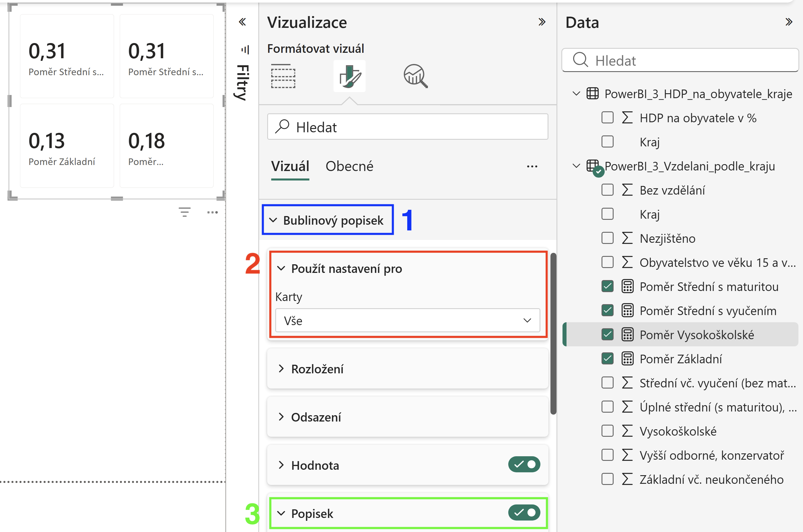
Task: Select the Format visual paintbrush icon
Action: pyautogui.click(x=350, y=76)
